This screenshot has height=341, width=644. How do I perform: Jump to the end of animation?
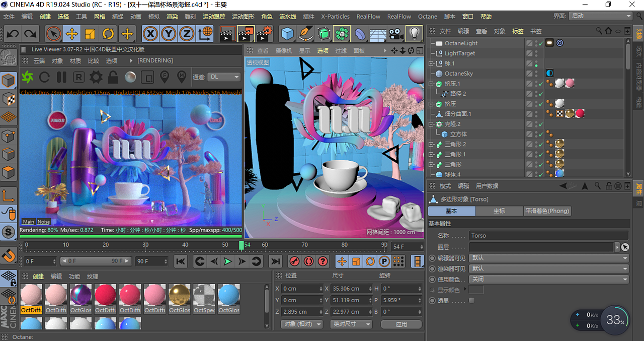coord(275,261)
